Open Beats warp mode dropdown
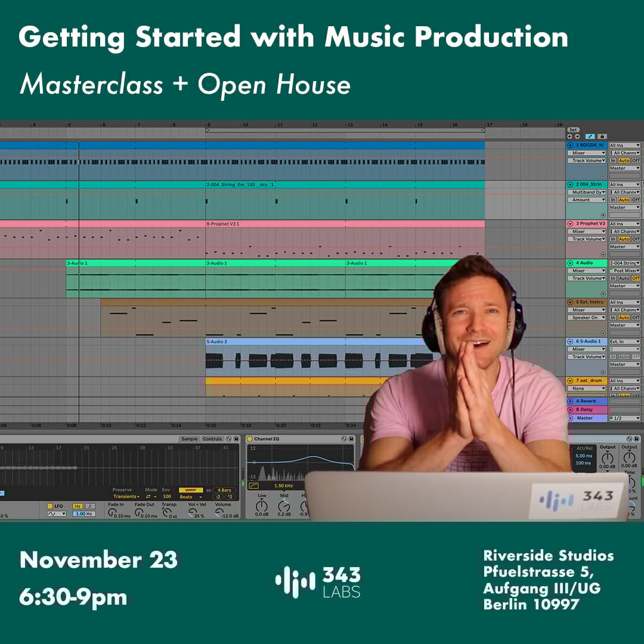Viewport: 644px width, 644px height. (191, 497)
